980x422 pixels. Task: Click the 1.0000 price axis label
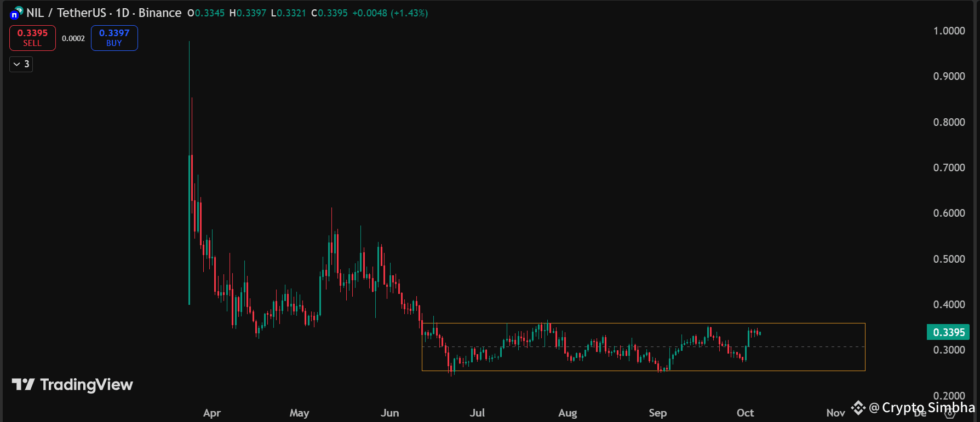pos(949,31)
